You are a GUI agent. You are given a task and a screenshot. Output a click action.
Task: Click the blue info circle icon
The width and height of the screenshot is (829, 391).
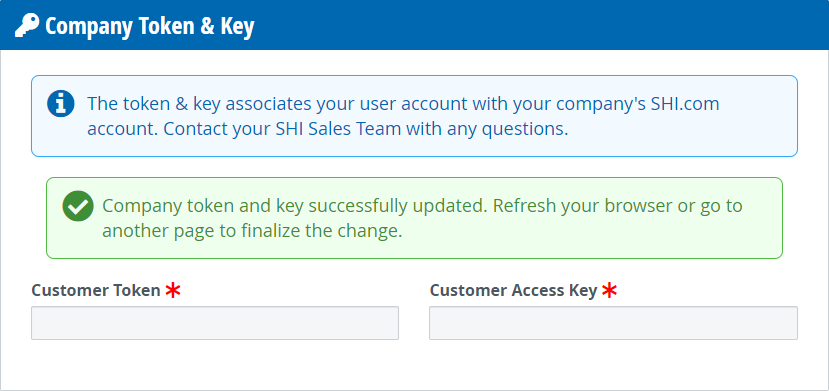click(61, 104)
